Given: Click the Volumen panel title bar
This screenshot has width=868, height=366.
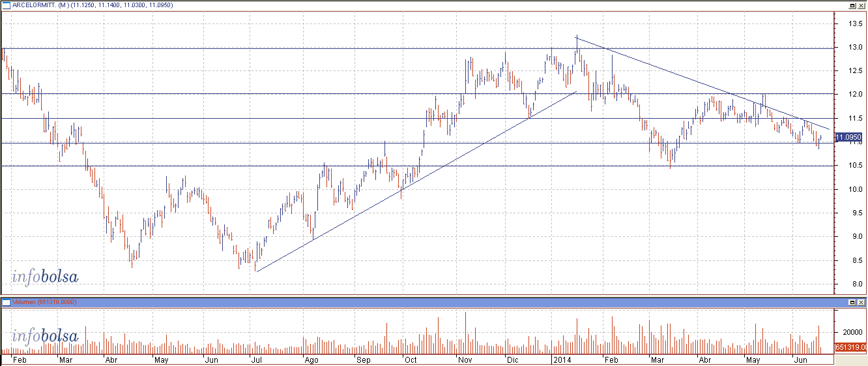Looking at the screenshot, I should [x=391, y=303].
